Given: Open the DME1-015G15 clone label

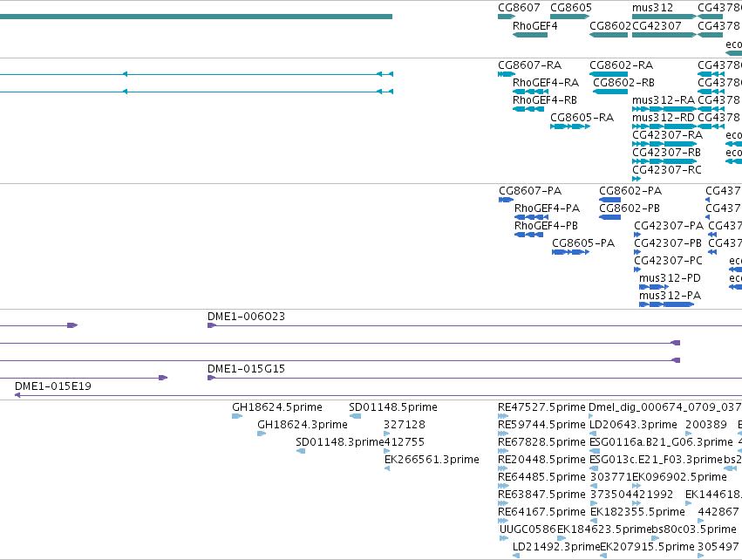Looking at the screenshot, I should pyautogui.click(x=246, y=369).
